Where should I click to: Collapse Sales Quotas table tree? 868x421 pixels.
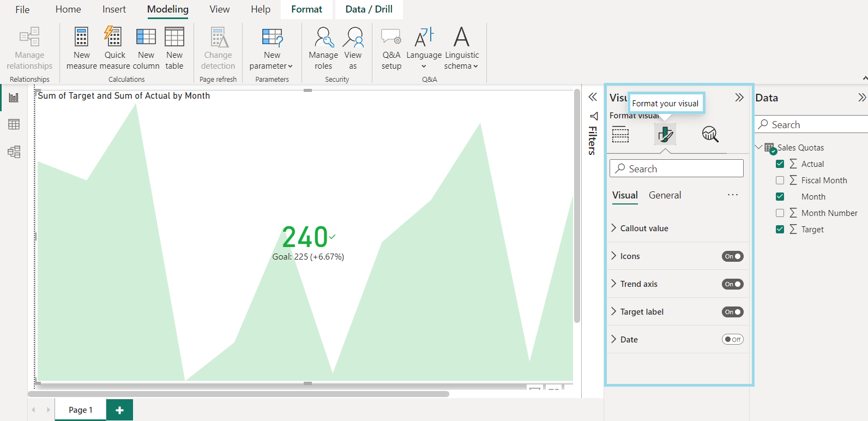click(x=758, y=147)
